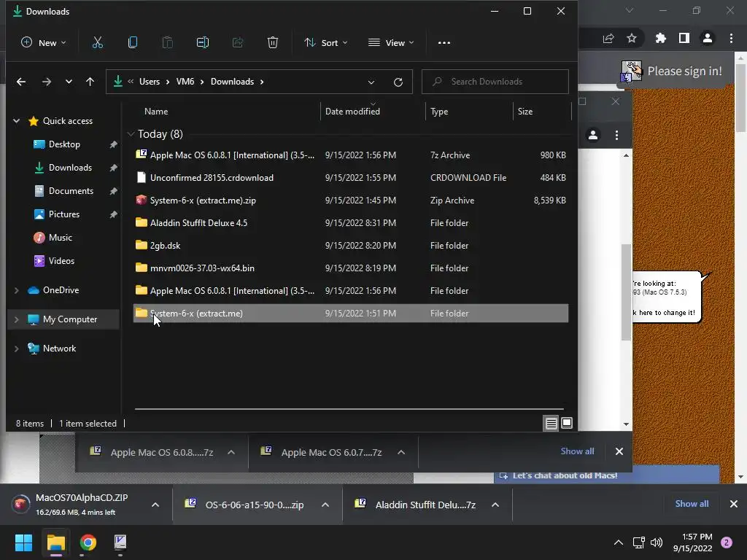
Task: Select Pictures in navigation pane
Action: click(64, 214)
